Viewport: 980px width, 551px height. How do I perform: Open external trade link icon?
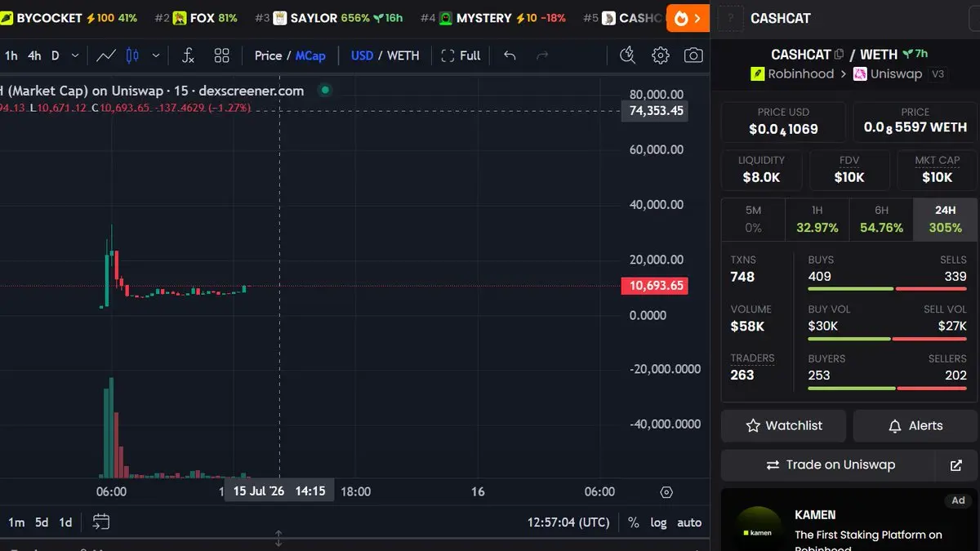coord(956,465)
